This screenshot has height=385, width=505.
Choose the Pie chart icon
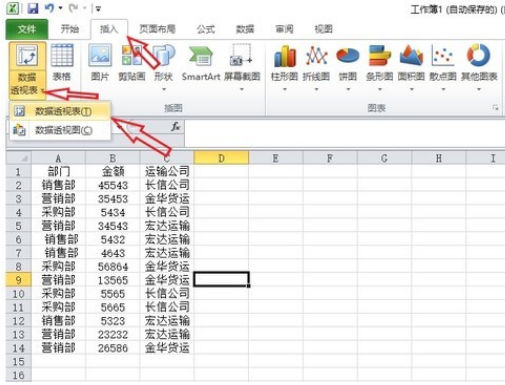click(348, 56)
